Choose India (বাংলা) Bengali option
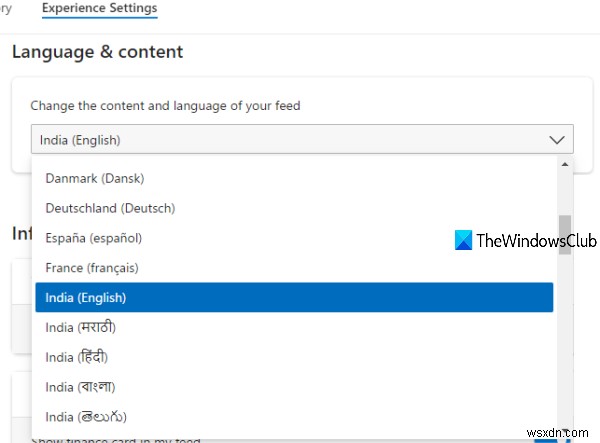 click(80, 386)
